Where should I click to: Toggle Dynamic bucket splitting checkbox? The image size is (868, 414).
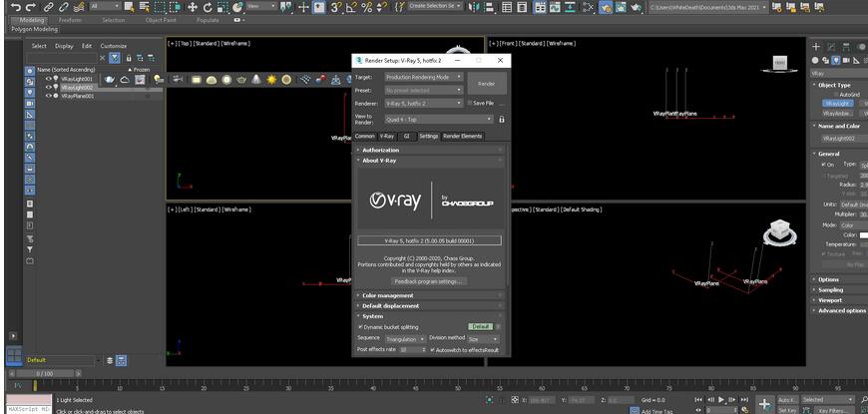click(x=361, y=327)
